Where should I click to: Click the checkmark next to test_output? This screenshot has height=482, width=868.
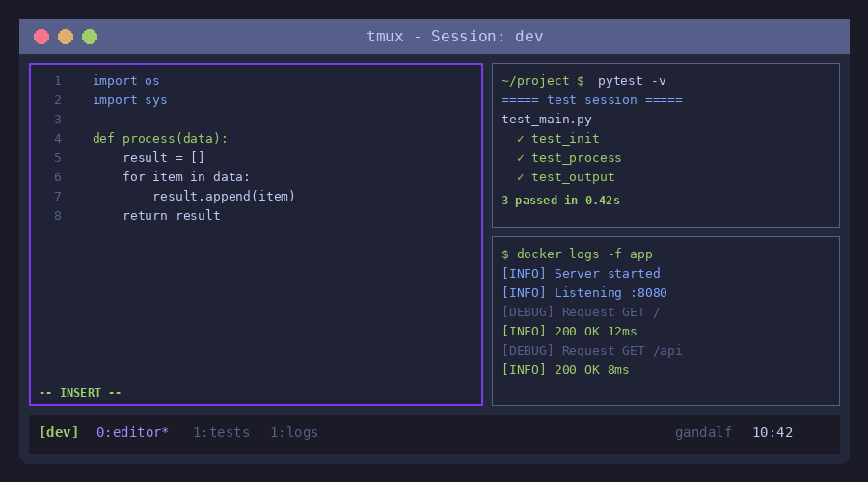coord(521,177)
